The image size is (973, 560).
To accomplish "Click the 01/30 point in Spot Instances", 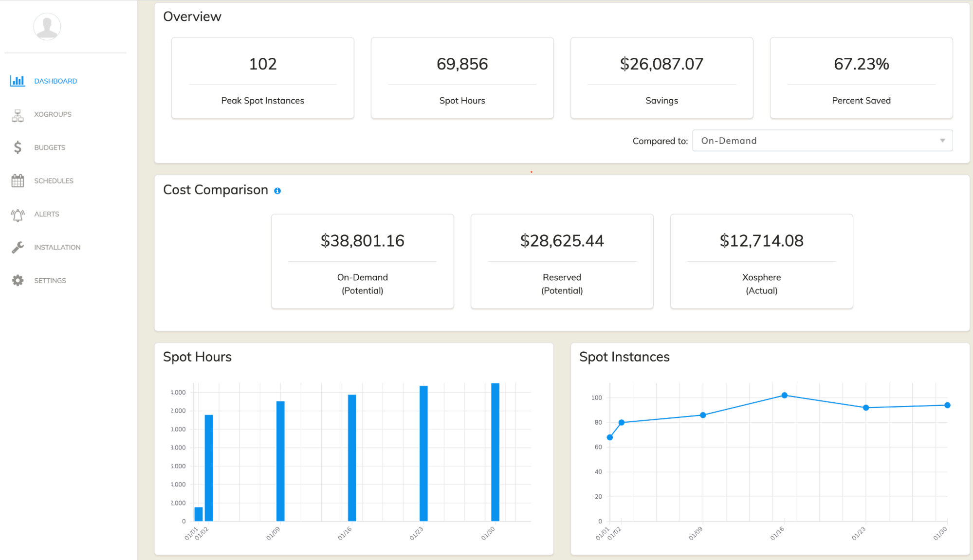I will (947, 405).
